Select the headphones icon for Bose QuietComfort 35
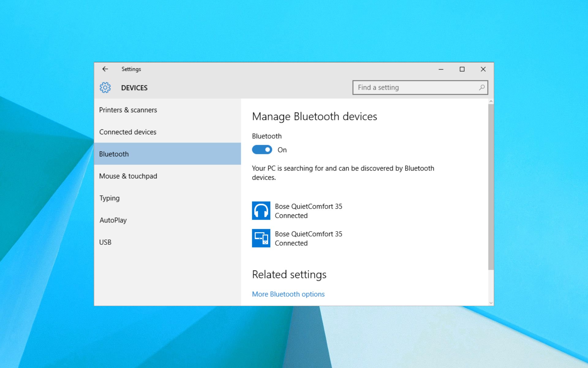588x368 pixels. pos(261,211)
